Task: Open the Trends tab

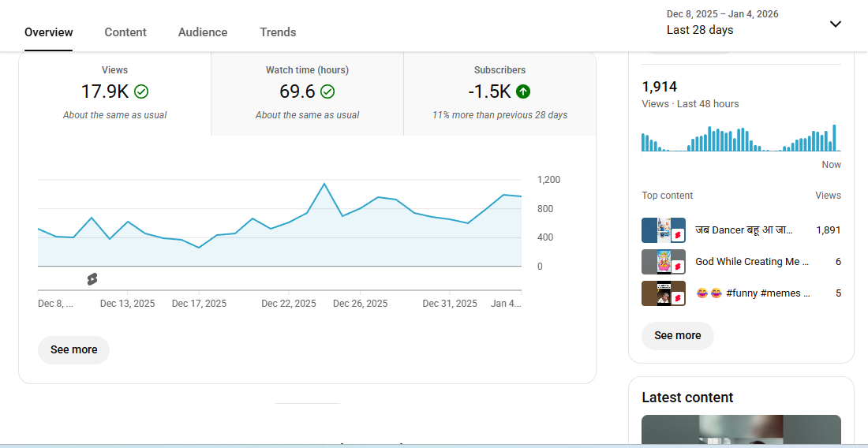Action: [278, 32]
